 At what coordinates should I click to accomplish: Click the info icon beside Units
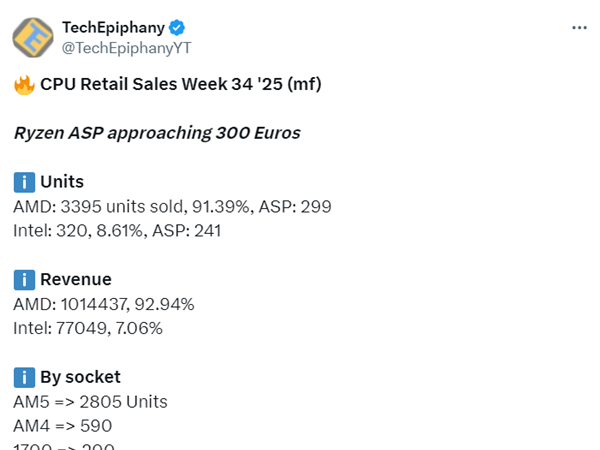(24, 182)
